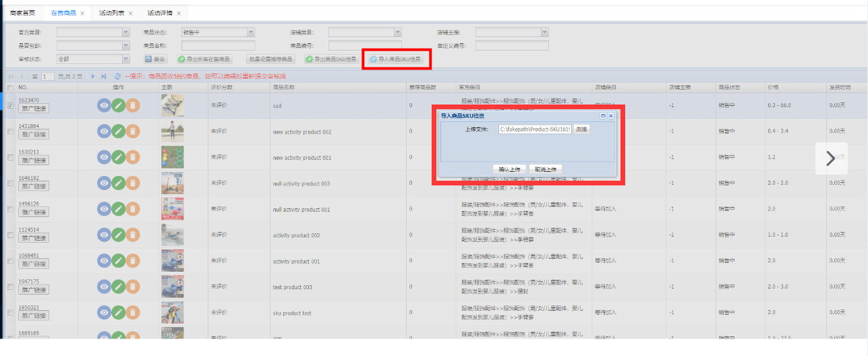Image resolution: width=868 pixels, height=356 pixels.
Task: Click the 商品名称 search input field
Action: coord(218,45)
